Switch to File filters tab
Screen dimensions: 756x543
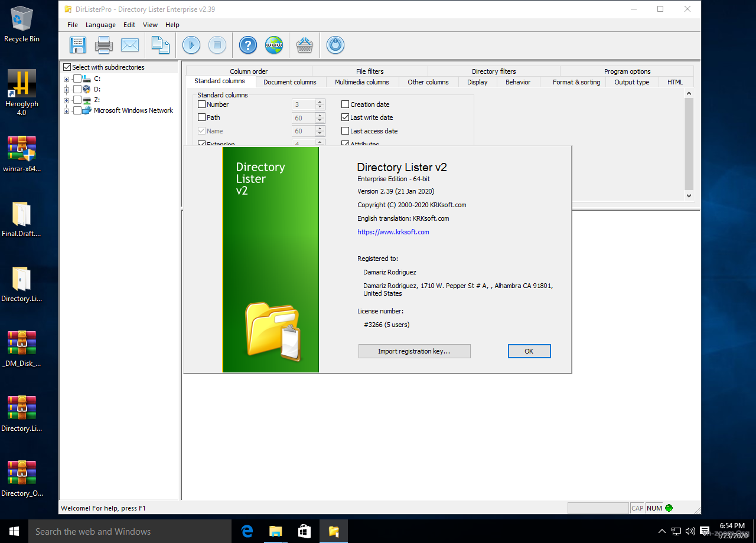coord(370,71)
